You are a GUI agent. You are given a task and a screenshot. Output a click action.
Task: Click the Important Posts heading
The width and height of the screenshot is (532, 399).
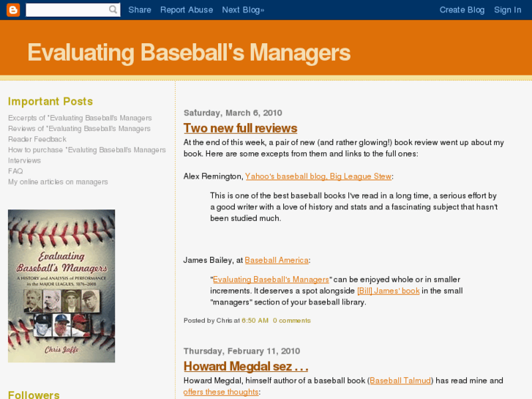(50, 101)
